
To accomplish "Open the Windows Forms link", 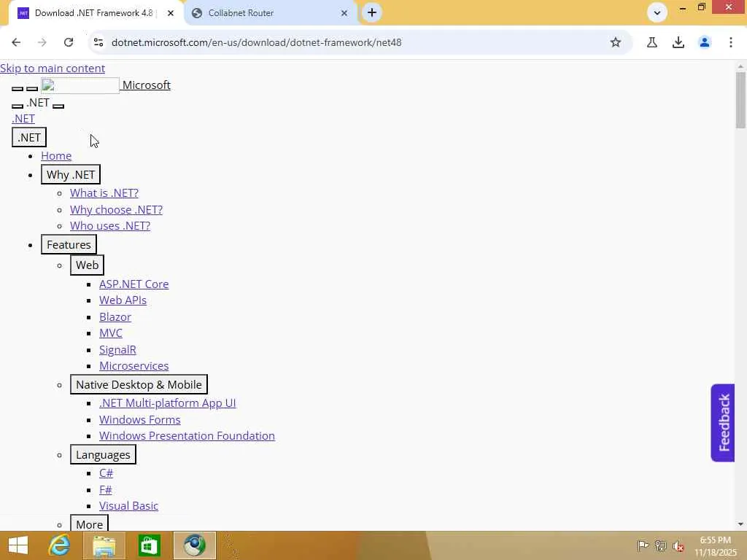I will point(139,420).
